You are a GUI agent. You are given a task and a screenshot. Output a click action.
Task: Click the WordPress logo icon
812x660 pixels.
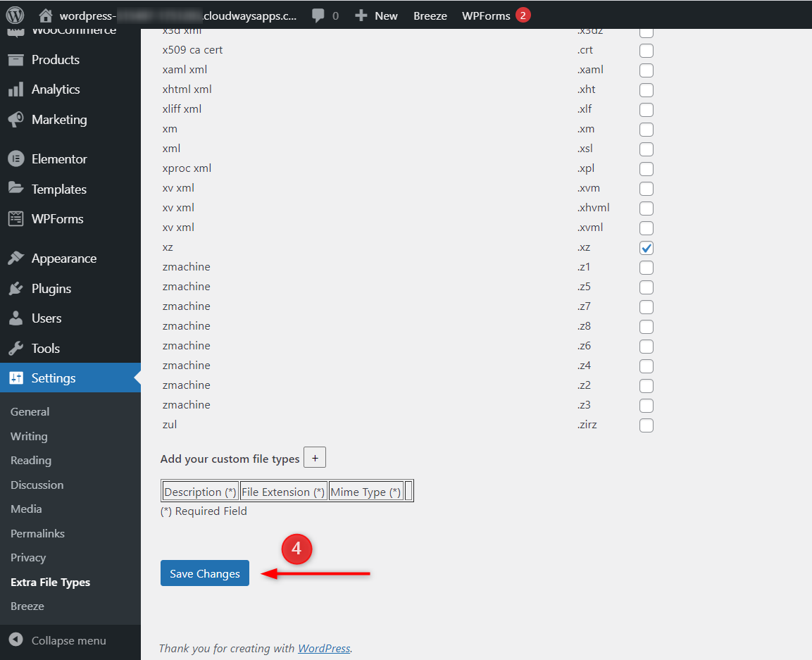pyautogui.click(x=15, y=15)
